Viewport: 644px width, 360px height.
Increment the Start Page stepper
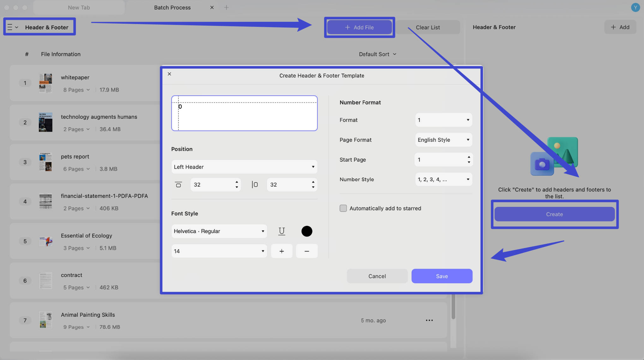coord(469,157)
